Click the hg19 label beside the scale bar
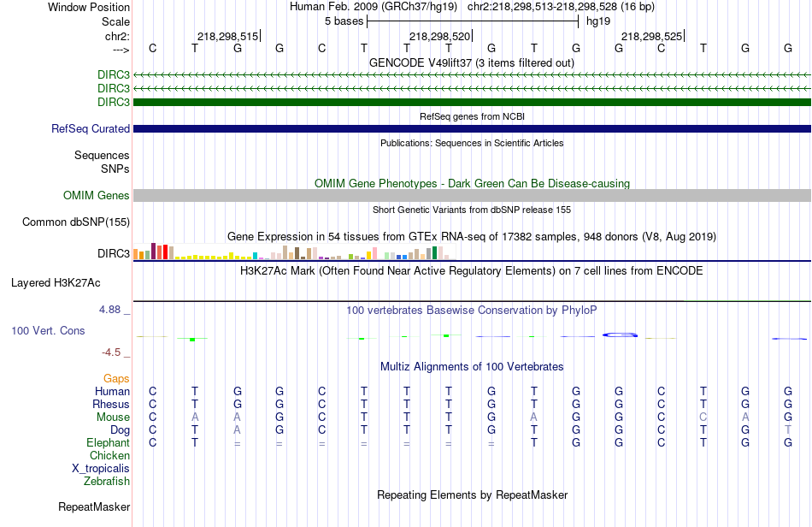The image size is (812, 527). point(598,21)
